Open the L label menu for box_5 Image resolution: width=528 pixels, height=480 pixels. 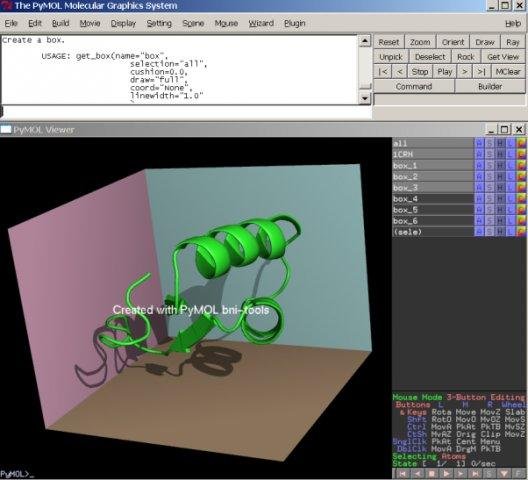[510, 210]
